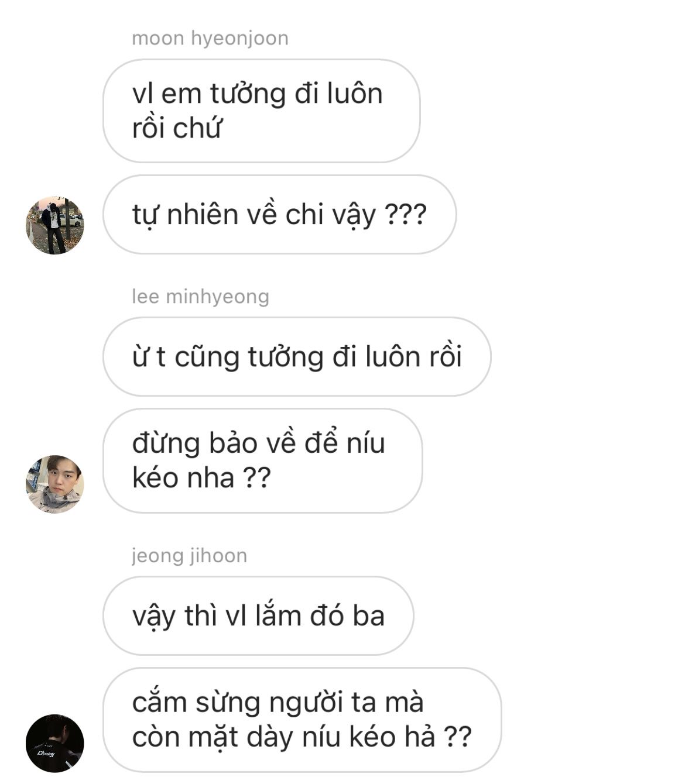685x784 pixels.
Task: Tap the sender name 'lee minhyeong'
Action: [200, 297]
